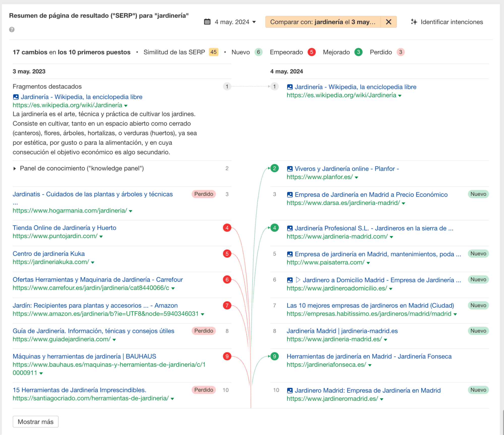
Task: Click image icon beside left Wikipedia result
Action: click(16, 97)
